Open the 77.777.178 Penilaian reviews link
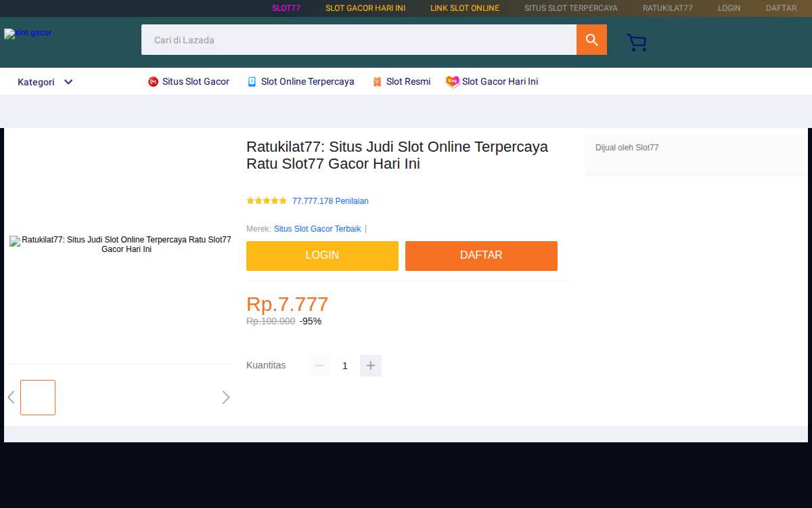Viewport: 812px width, 508px height. point(330,201)
